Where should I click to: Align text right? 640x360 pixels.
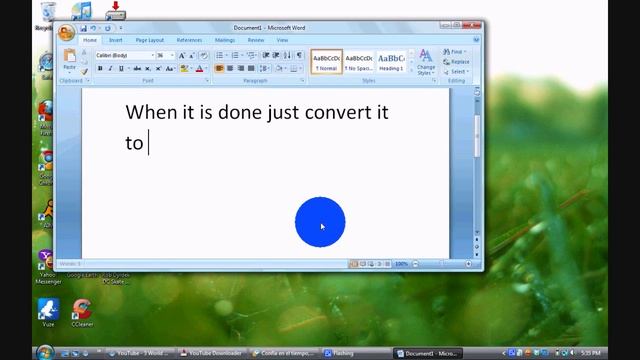(x=241, y=69)
